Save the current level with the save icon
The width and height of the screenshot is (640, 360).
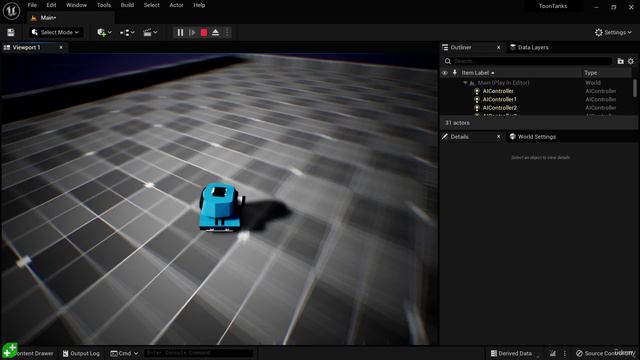click(x=11, y=32)
